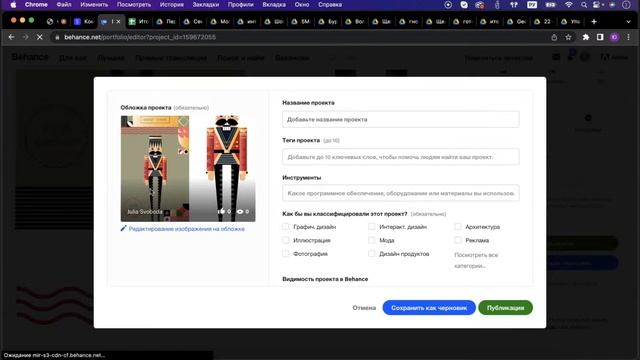This screenshot has height=360, width=640.
Task: Open Посмотреть все категории link
Action: pyautogui.click(x=476, y=260)
